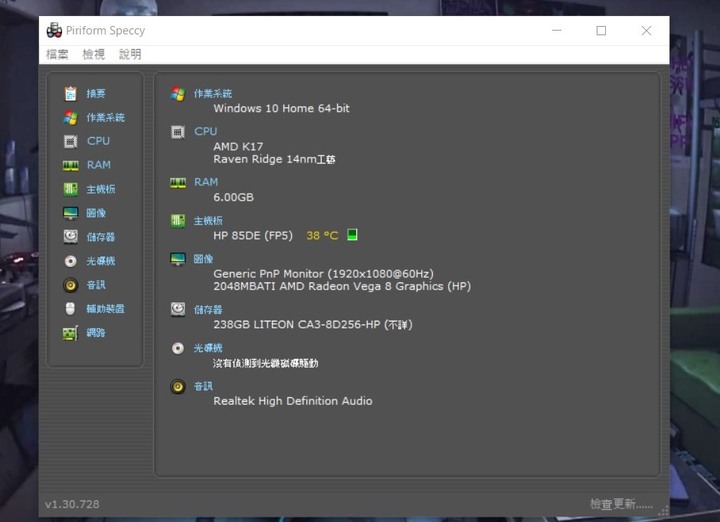Click the 238GB LITEON CA3-8D256-HP line
Viewport: 720px width, 522px height.
pos(313,325)
